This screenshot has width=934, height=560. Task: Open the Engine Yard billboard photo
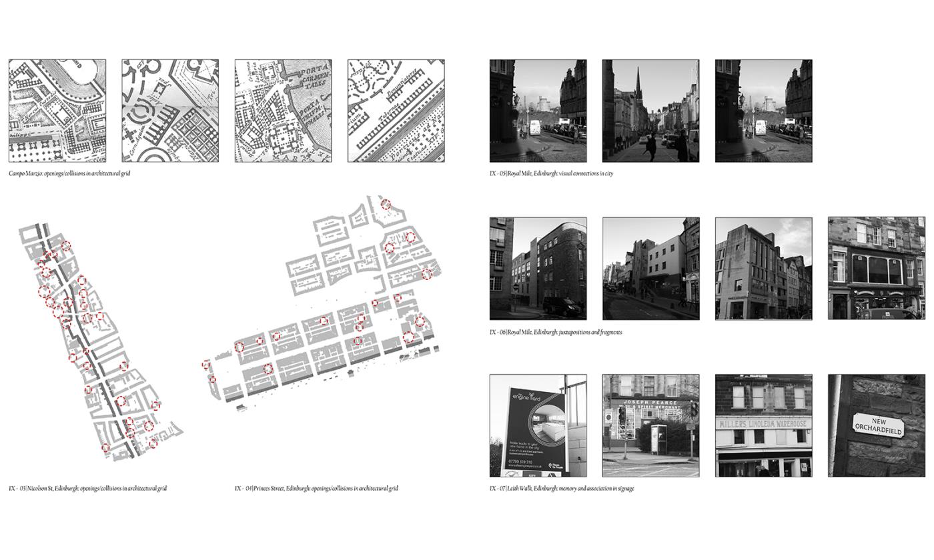(x=538, y=425)
